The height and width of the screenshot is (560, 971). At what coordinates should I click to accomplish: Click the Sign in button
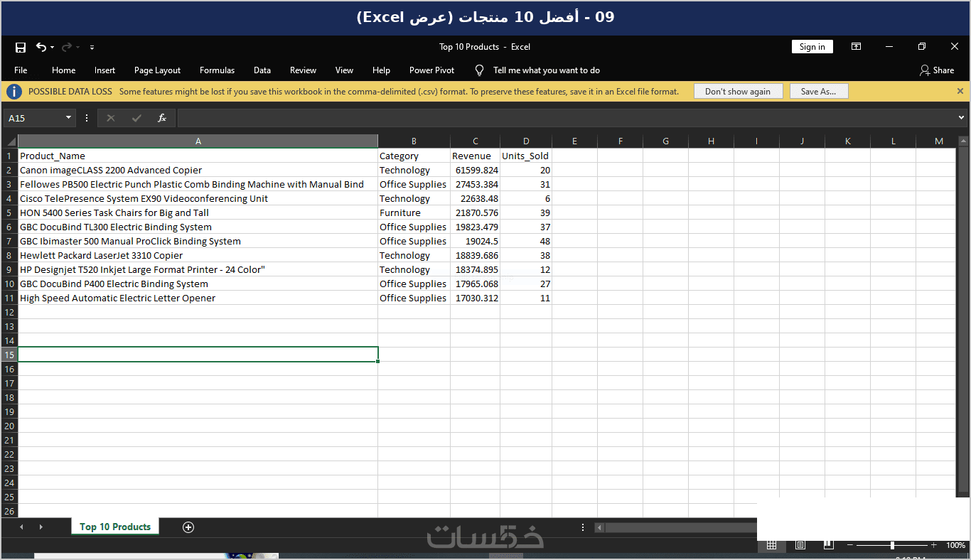pyautogui.click(x=812, y=47)
